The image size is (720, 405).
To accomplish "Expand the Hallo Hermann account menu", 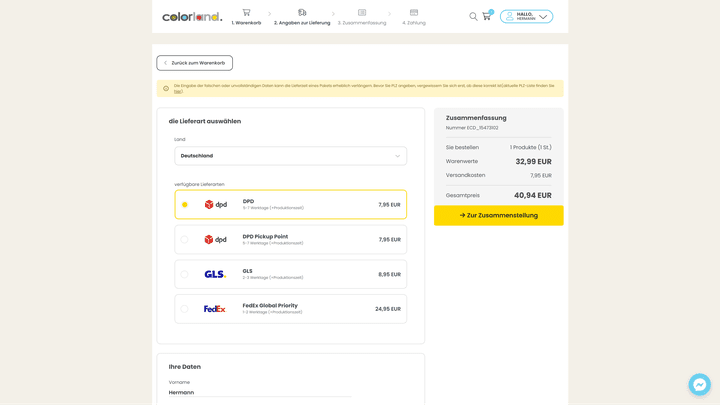I will (527, 16).
